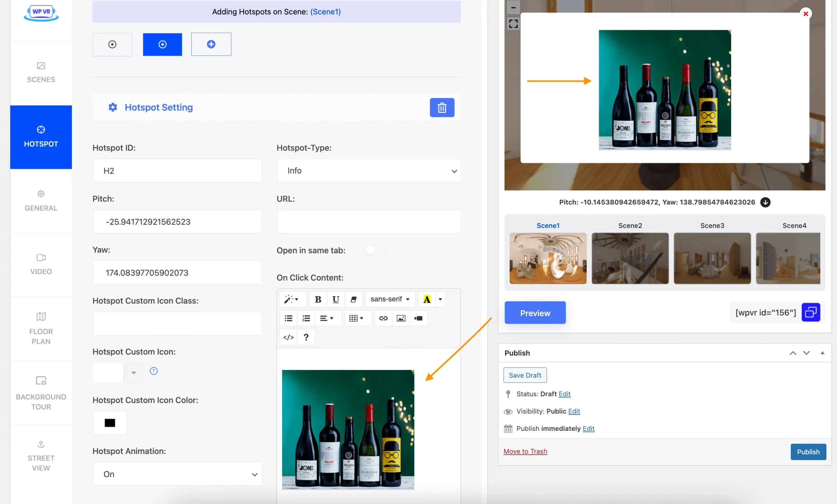Click the Hotspot ID input field H2

tap(178, 171)
